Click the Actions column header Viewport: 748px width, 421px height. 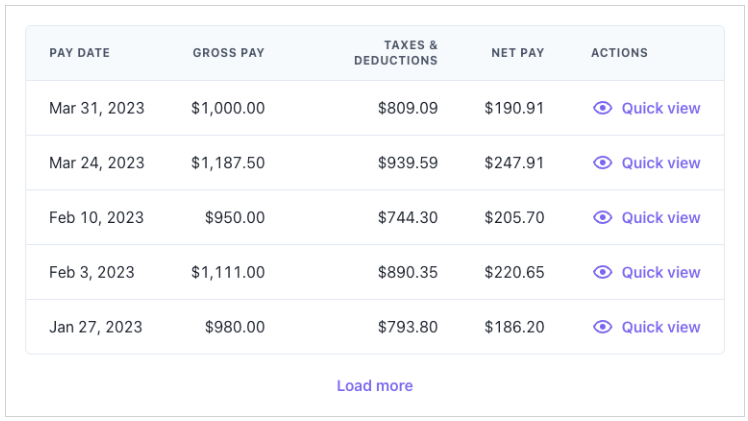coord(619,53)
